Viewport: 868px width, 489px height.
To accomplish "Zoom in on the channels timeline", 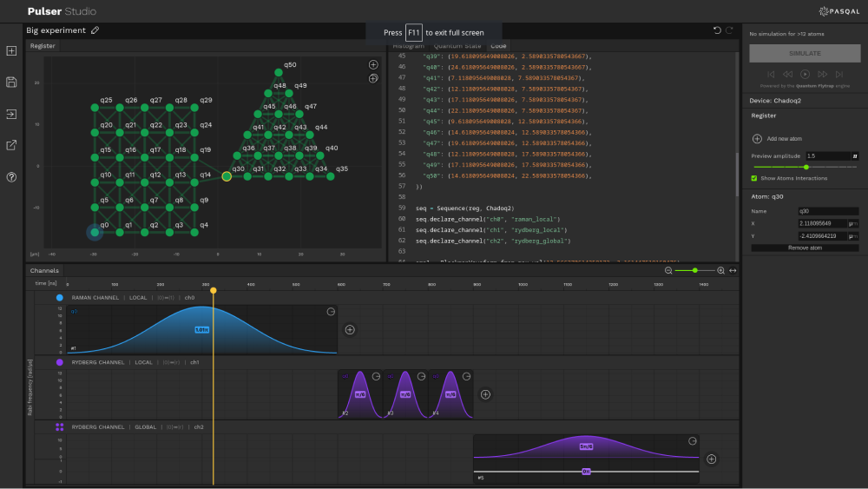I will tap(720, 271).
